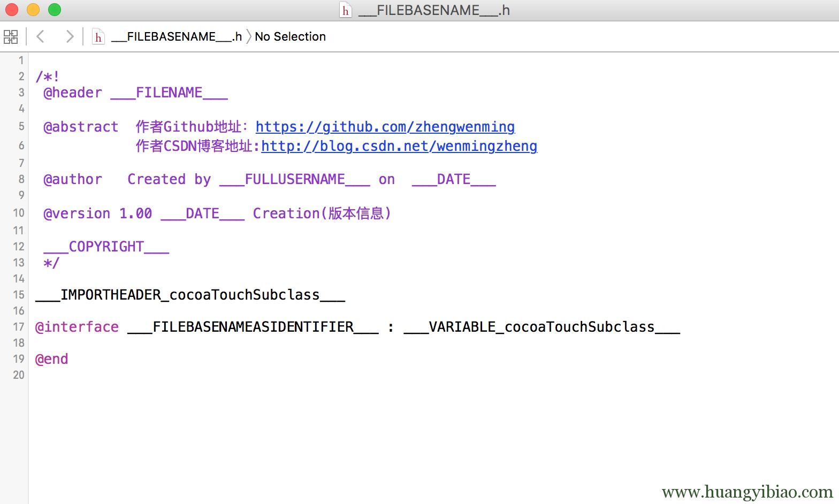Click the comment opener /*! on line 2

coord(48,77)
